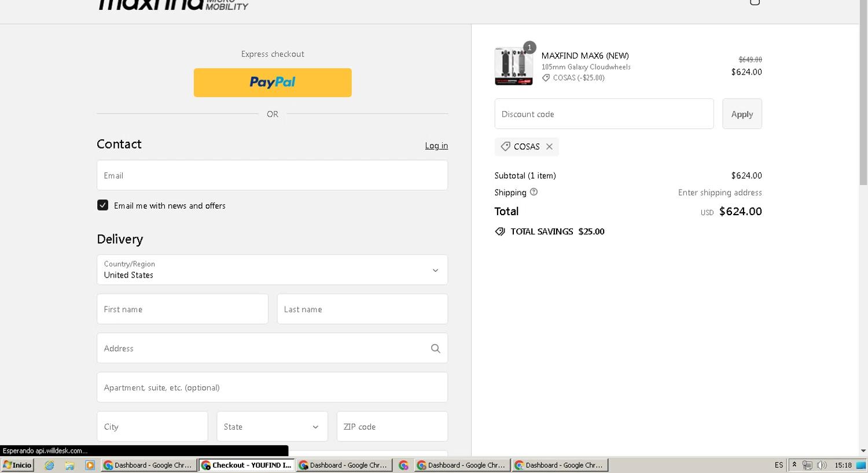Show hidden system tray icons

point(794,465)
